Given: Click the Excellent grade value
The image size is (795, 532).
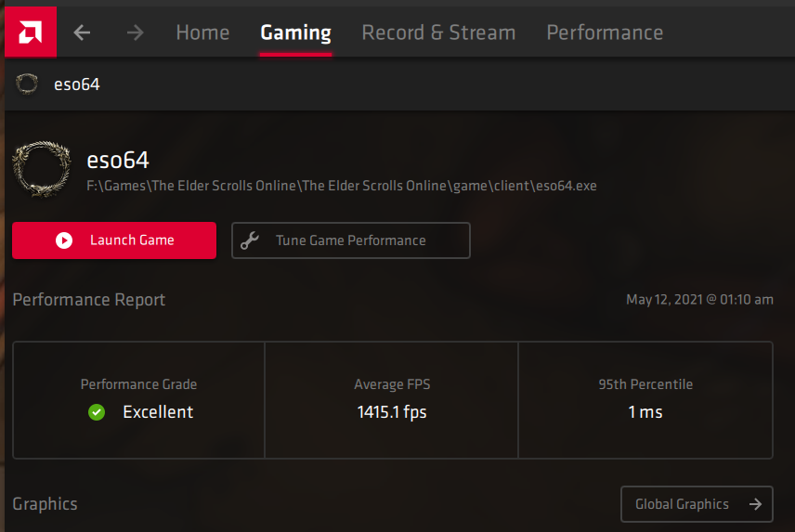Looking at the screenshot, I should tap(158, 412).
